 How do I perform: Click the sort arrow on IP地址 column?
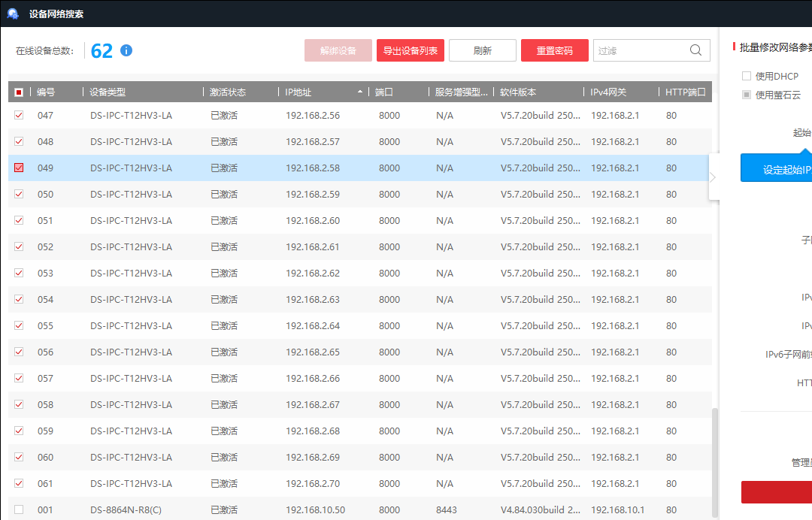359,92
